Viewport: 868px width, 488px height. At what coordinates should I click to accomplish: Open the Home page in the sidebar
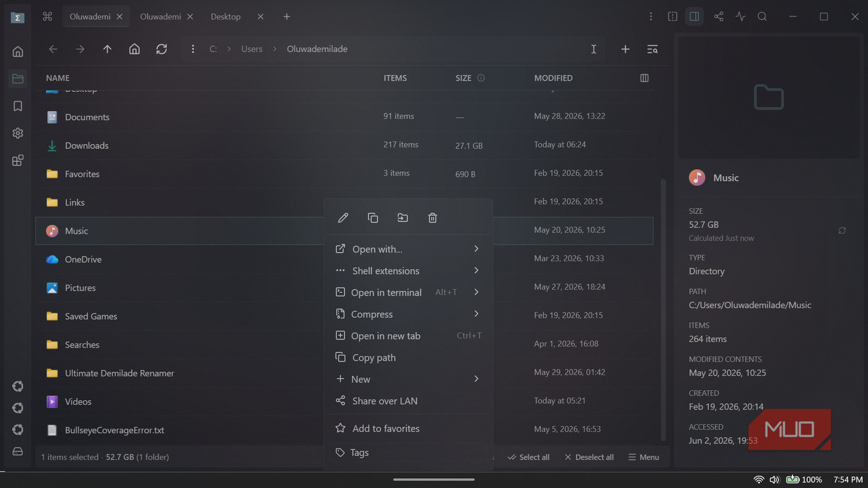[18, 51]
